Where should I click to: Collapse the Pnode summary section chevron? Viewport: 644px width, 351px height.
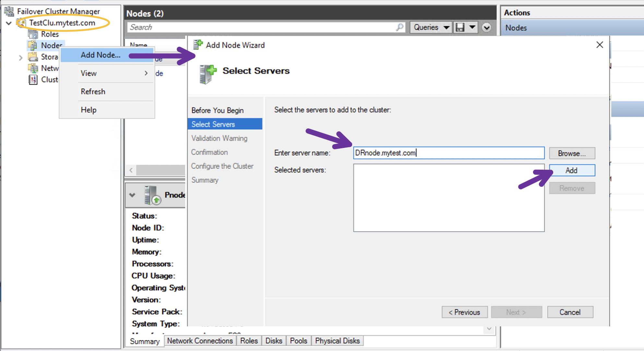coord(132,195)
